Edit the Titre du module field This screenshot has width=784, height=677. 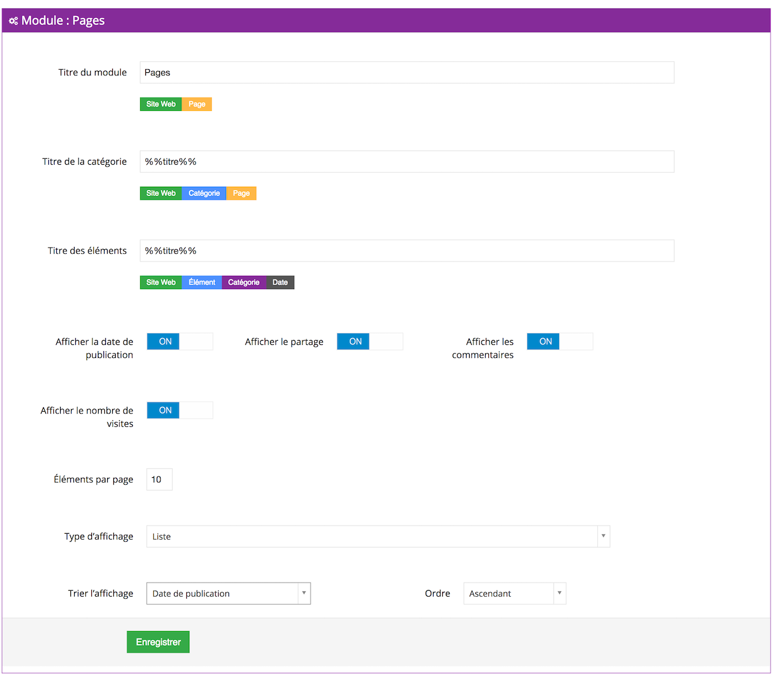[407, 72]
